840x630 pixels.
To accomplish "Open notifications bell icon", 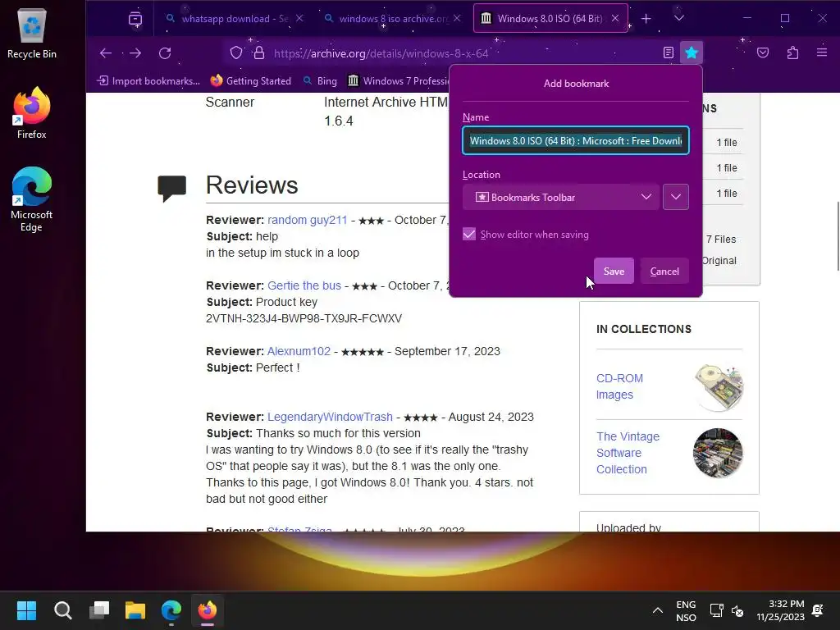I will click(x=818, y=610).
